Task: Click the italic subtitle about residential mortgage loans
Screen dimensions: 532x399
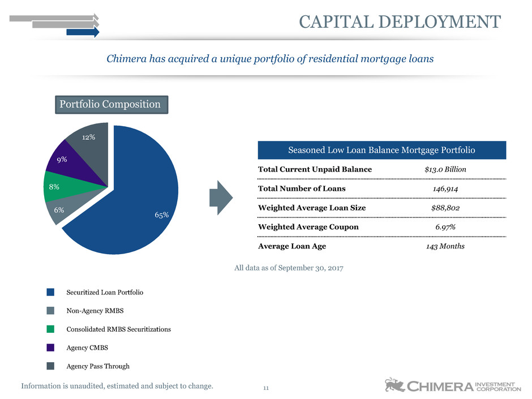Action: coord(270,59)
